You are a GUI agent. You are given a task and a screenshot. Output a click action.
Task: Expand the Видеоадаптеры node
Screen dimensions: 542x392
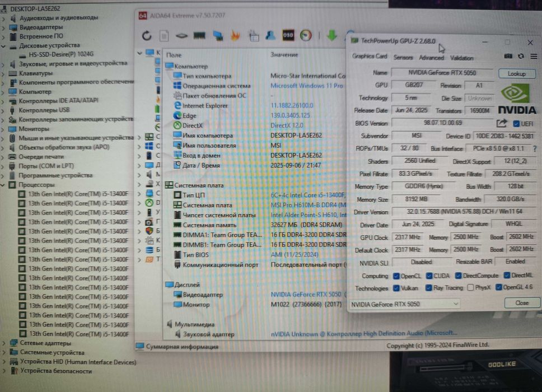pos(3,27)
